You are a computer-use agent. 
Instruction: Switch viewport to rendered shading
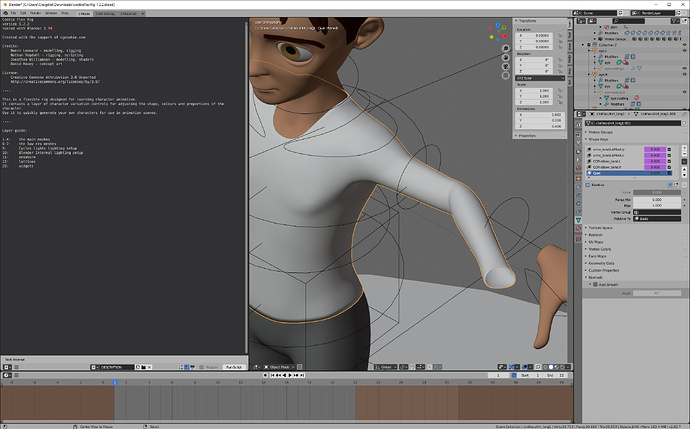pyautogui.click(x=562, y=367)
